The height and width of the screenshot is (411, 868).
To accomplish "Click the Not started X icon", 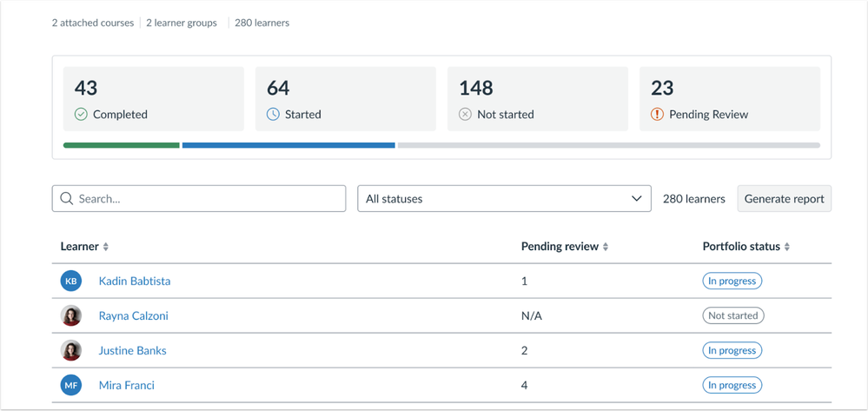I will point(465,114).
